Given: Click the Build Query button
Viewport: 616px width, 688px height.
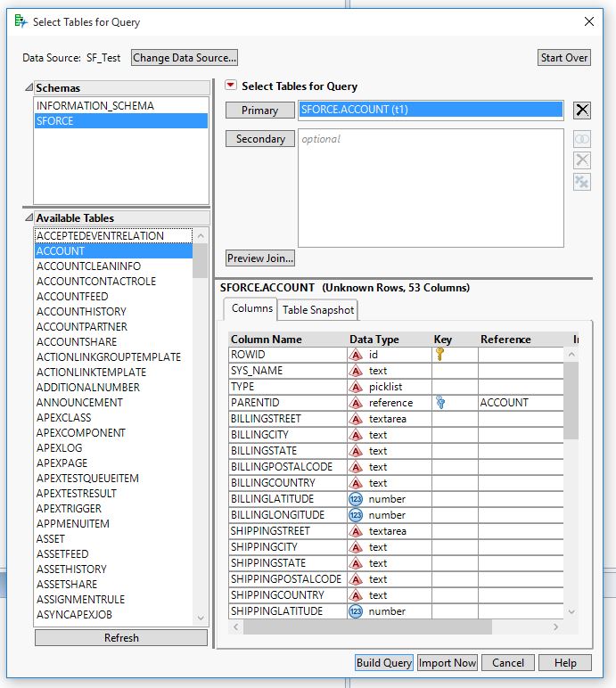Looking at the screenshot, I should [383, 662].
